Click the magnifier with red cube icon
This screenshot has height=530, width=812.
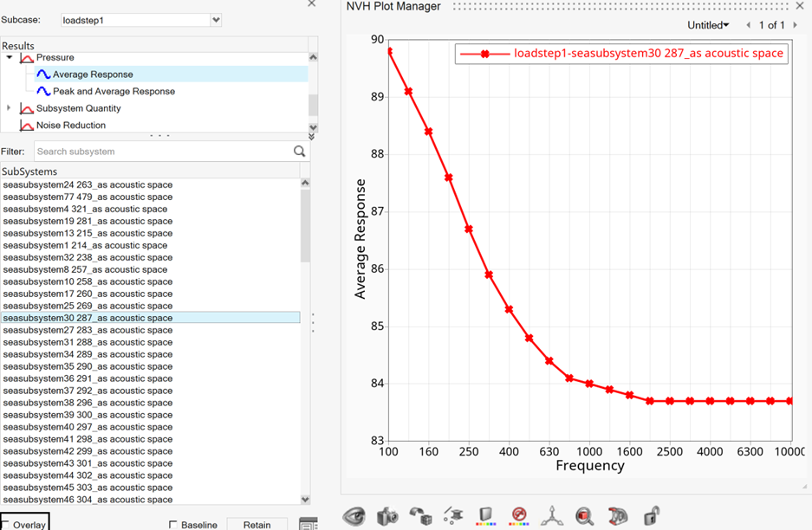pos(584,517)
